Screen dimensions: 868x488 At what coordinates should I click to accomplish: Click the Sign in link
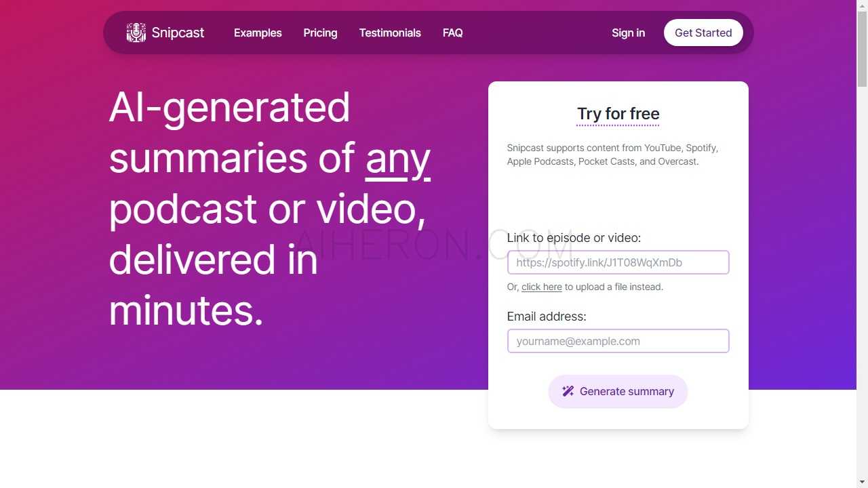(x=629, y=33)
